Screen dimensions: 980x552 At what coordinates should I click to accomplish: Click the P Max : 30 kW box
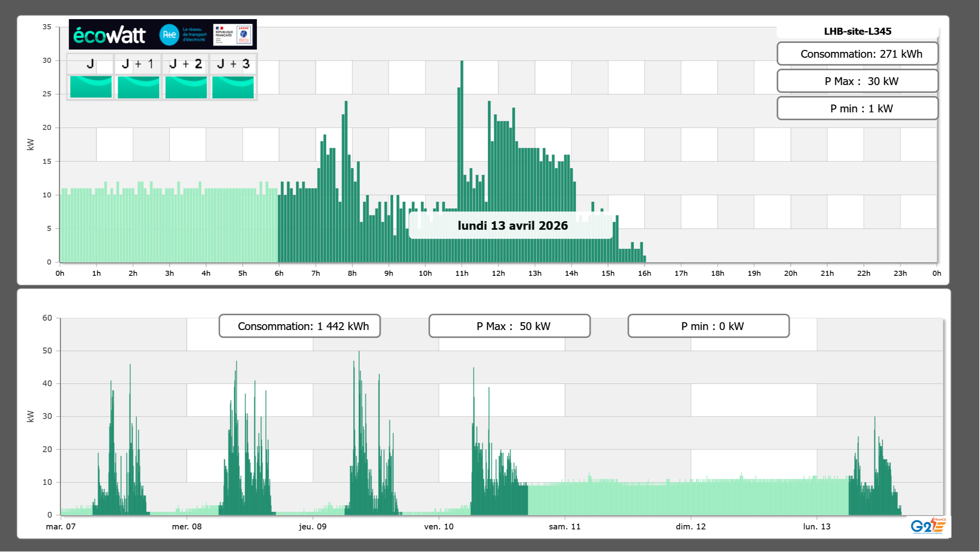[857, 81]
